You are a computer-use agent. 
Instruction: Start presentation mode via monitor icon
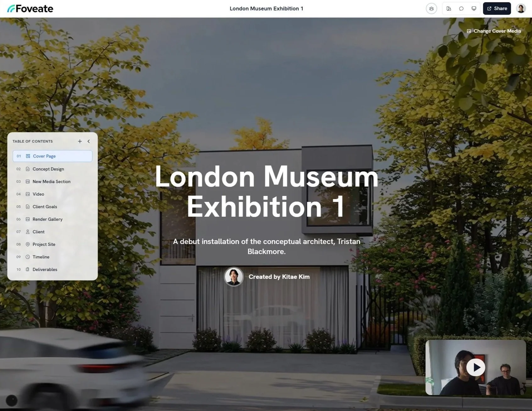(474, 8)
